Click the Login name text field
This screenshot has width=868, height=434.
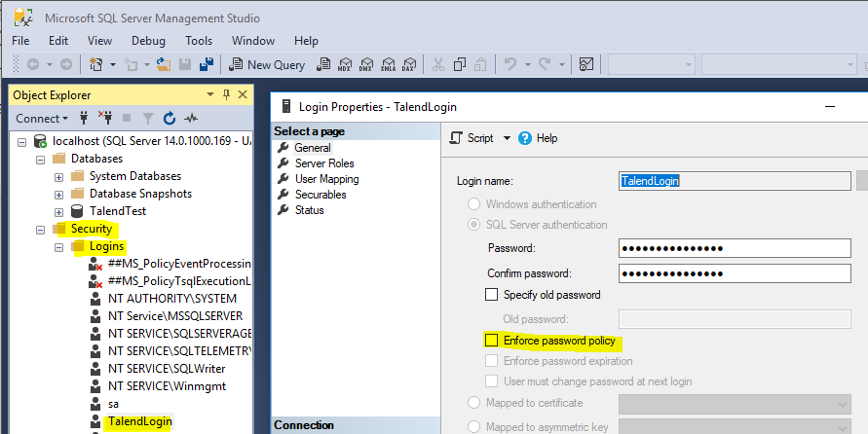735,181
